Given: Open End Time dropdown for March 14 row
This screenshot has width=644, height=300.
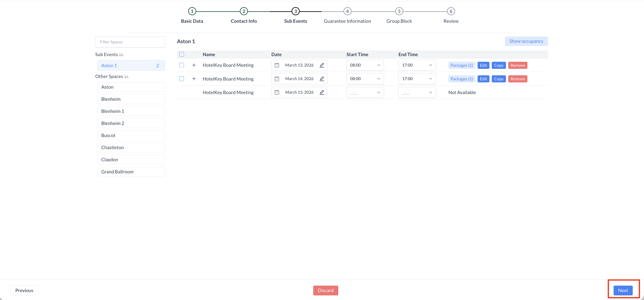Looking at the screenshot, I should coord(417,79).
